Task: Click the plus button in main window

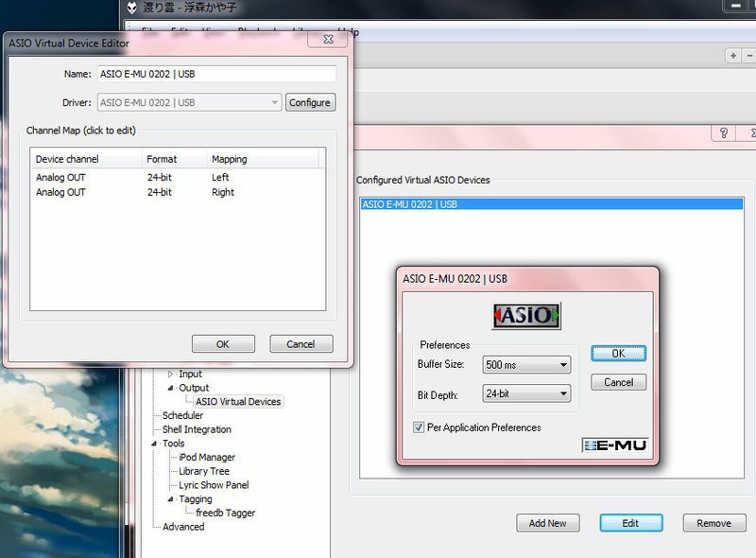Action: point(733,56)
